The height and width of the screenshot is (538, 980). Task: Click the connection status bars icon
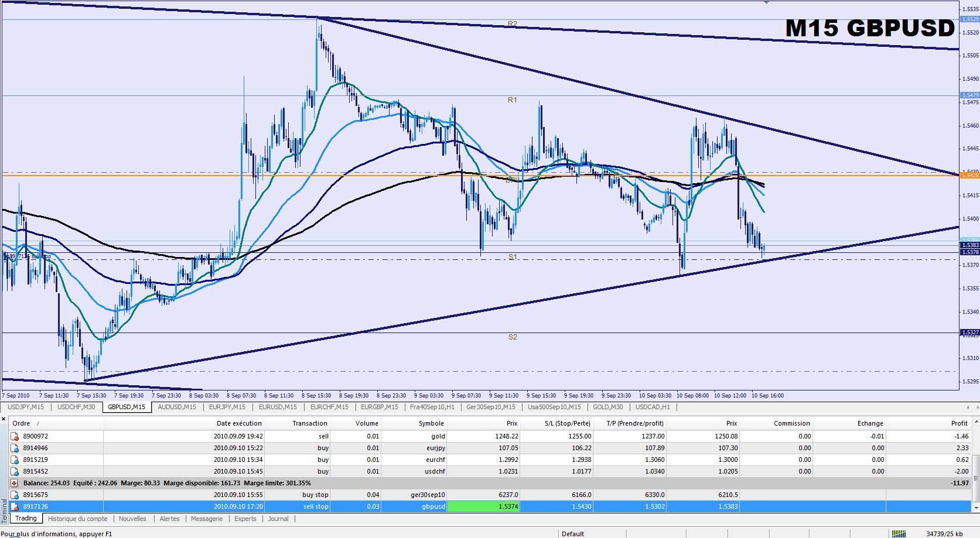pos(898,533)
